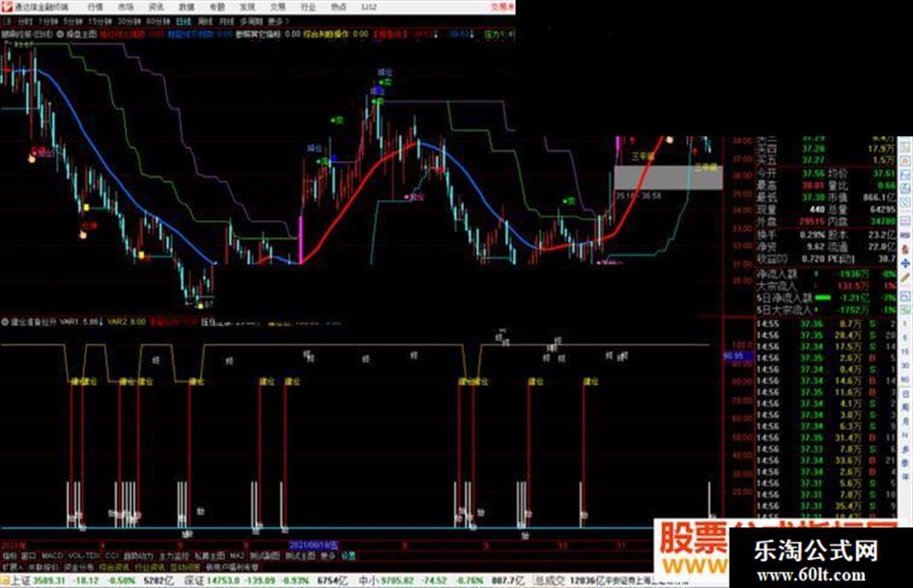Open the 资讯 menu
This screenshot has height=588, width=913.
click(x=157, y=7)
